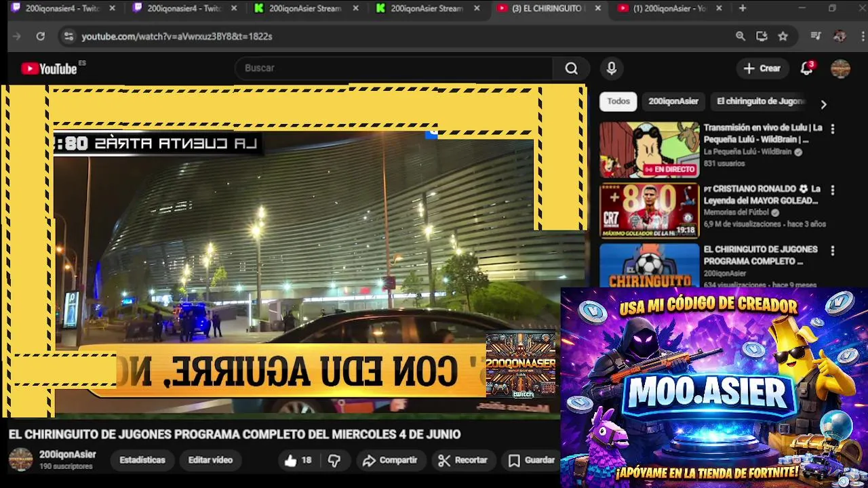Open 'CRISTIANO RONALDO La Leyenda' video title
This screenshot has width=868, height=488.
tap(763, 195)
